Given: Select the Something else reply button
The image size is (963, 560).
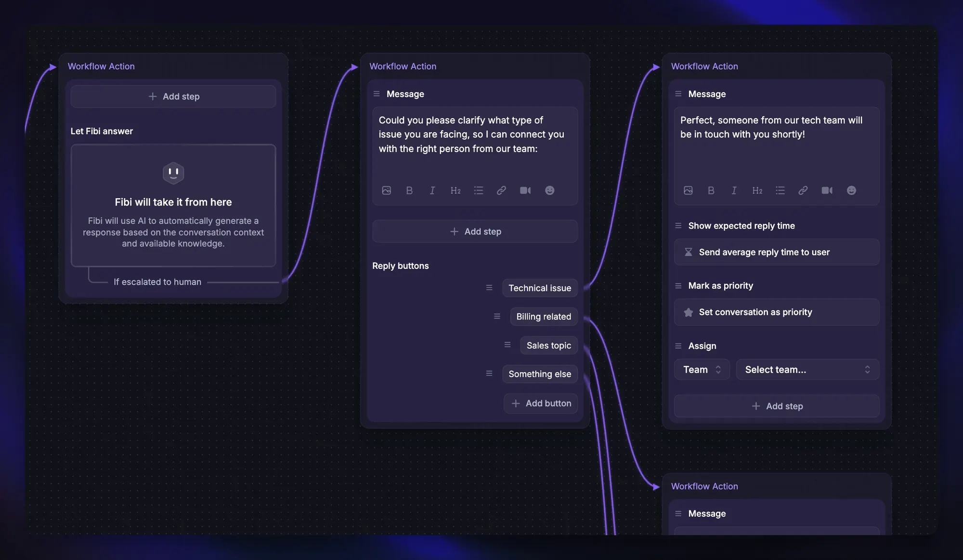Looking at the screenshot, I should point(540,374).
